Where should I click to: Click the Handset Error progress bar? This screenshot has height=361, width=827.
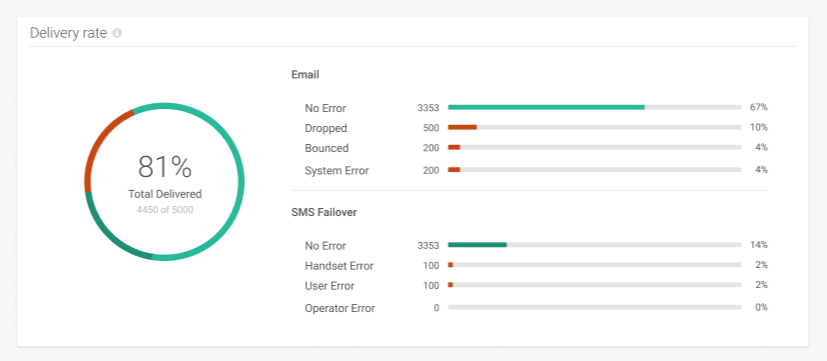pos(594,265)
